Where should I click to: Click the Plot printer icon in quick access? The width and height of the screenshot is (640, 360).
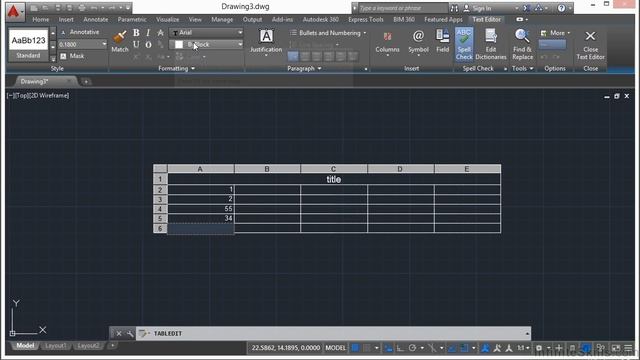(82, 8)
